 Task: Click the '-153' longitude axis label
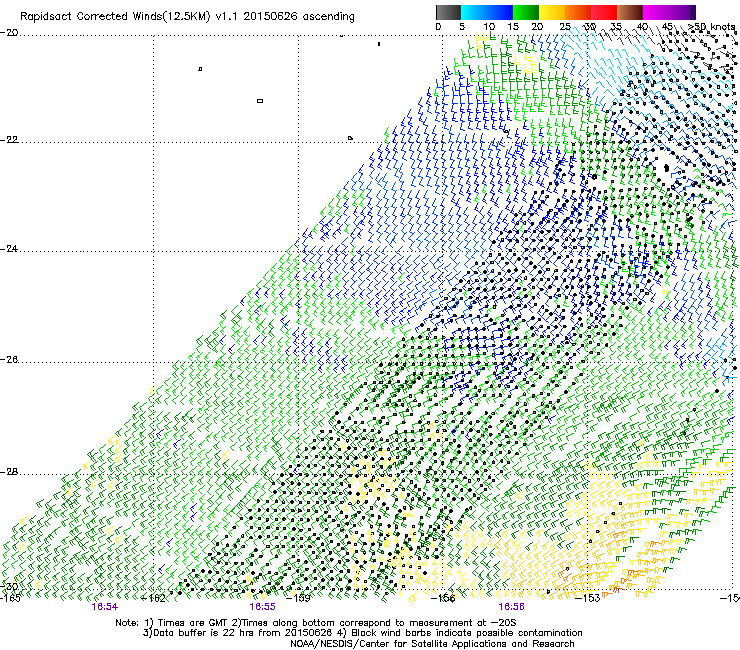588,598
